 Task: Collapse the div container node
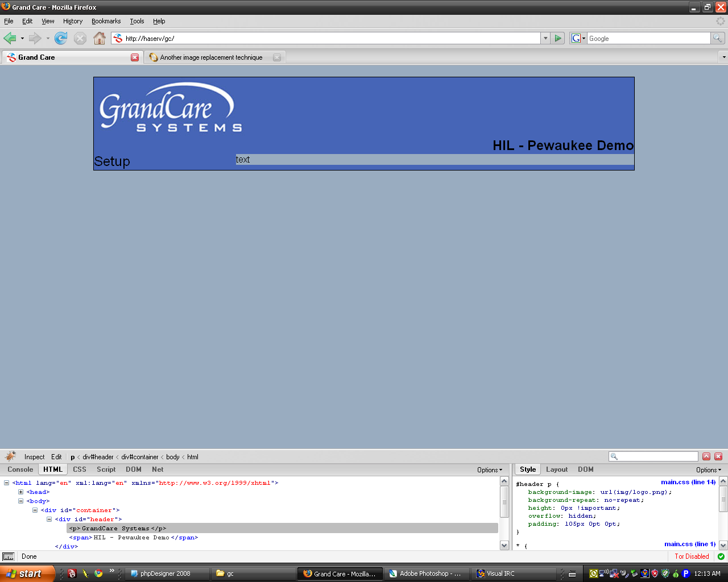pyautogui.click(x=35, y=510)
